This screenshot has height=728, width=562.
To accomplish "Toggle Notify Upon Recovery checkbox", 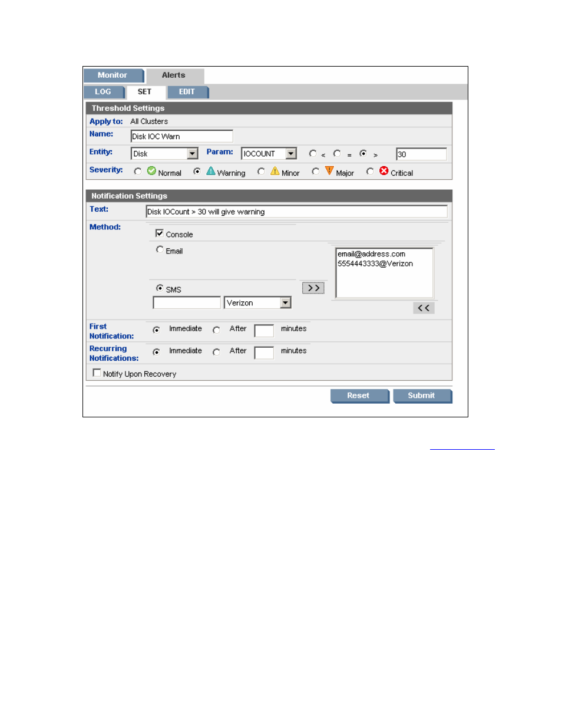I will [x=97, y=373].
